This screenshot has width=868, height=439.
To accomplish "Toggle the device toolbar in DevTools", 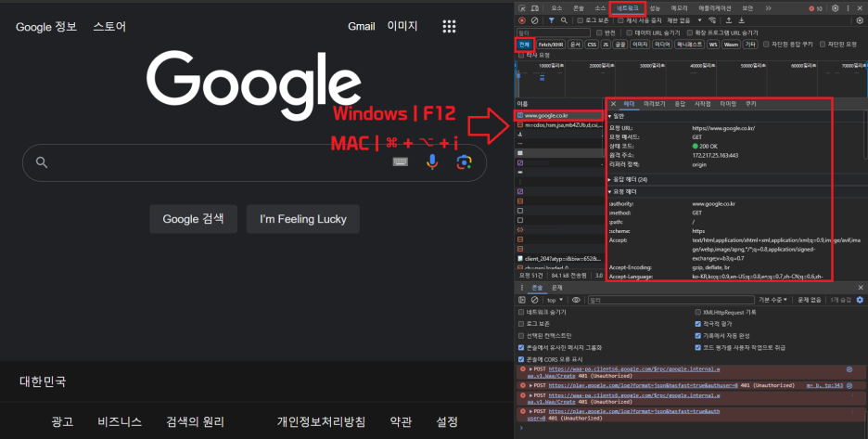I will click(x=535, y=8).
